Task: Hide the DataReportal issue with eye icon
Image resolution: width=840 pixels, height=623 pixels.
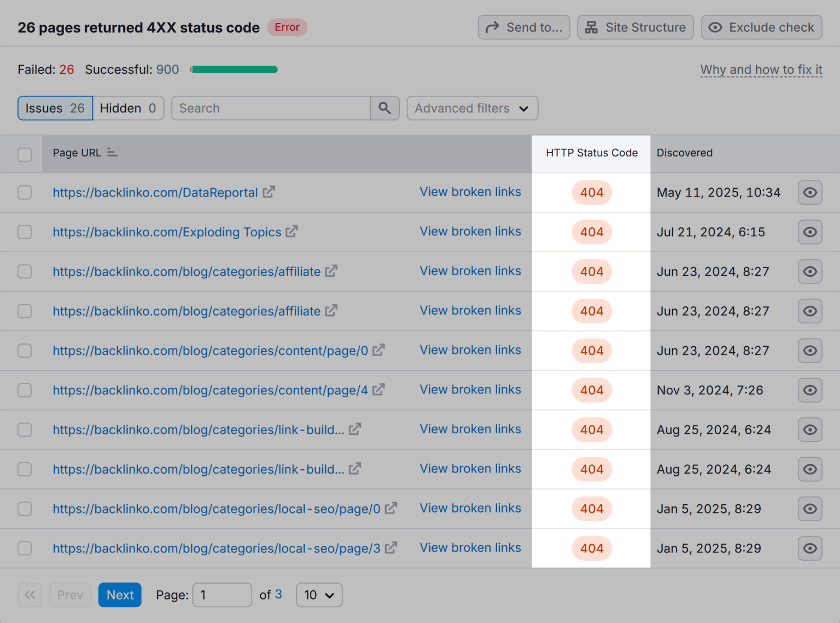Action: click(x=810, y=193)
